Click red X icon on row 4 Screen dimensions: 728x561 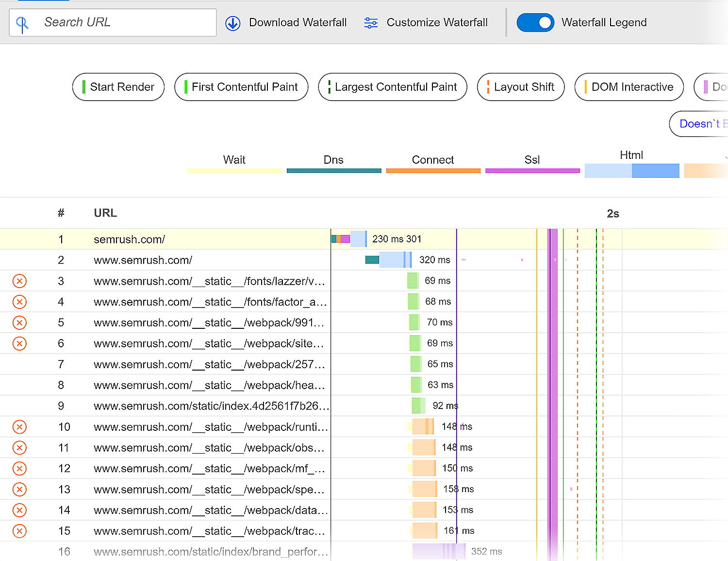pos(19,302)
